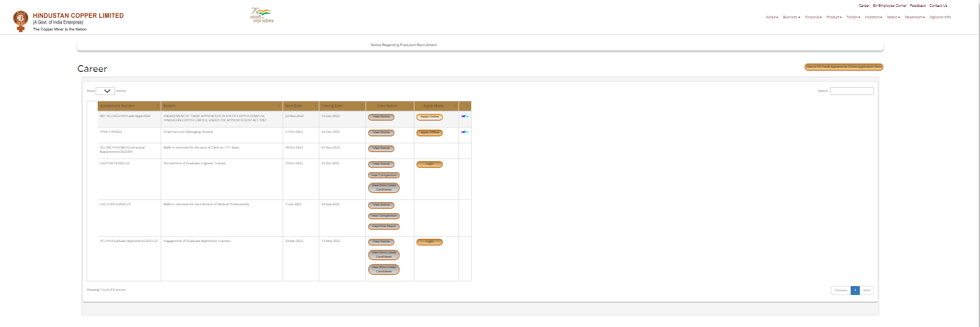Expand the About menu dropdown
The height and width of the screenshot is (327, 980).
tap(772, 17)
